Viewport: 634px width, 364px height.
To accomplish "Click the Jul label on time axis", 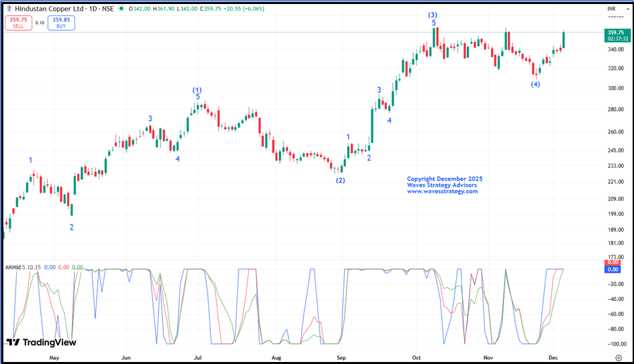I will [197, 357].
